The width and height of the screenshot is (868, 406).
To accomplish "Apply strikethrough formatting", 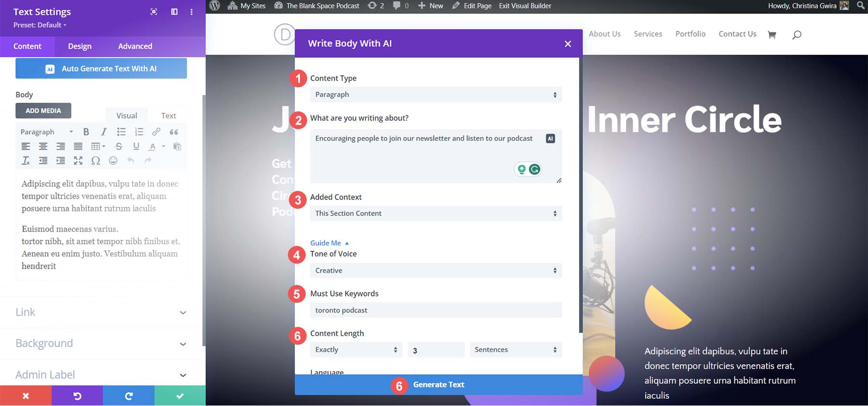I will [x=119, y=146].
